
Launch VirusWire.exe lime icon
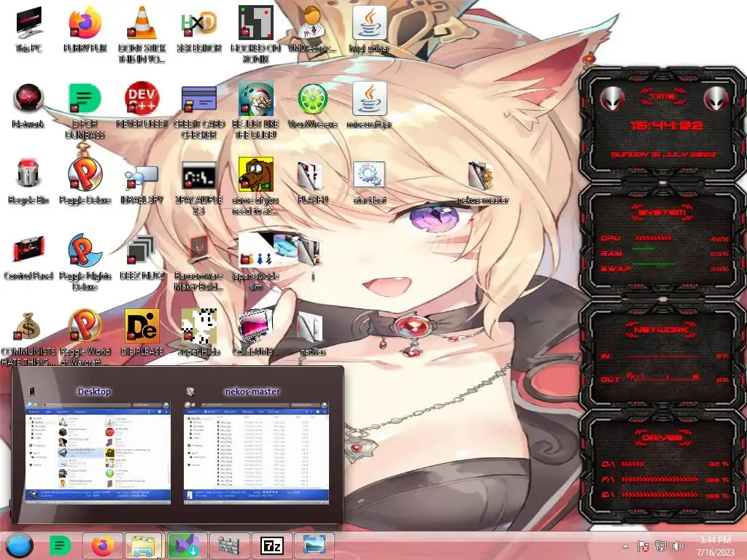point(312,106)
